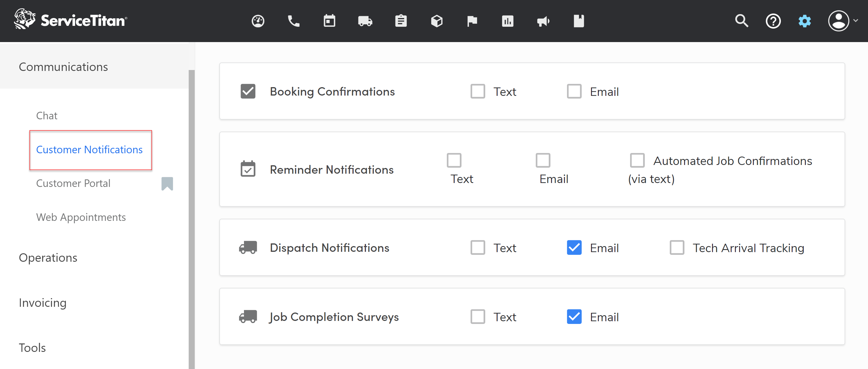Check Automated Job Confirmations via text

pos(637,160)
